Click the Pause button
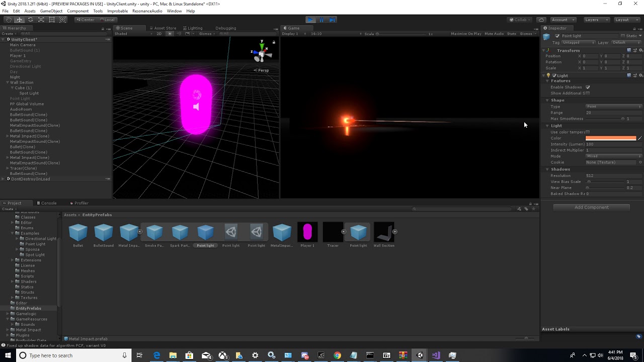The width and height of the screenshot is (644, 362). point(321,20)
